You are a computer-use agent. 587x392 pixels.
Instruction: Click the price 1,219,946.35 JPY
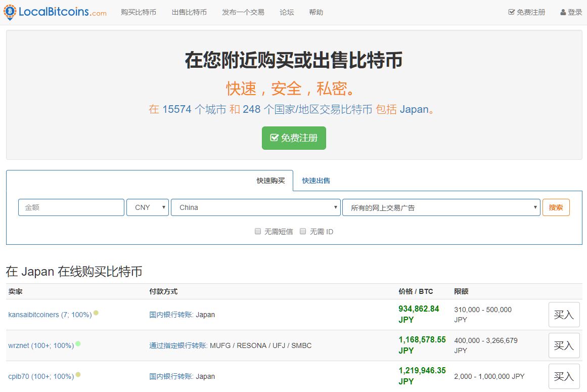[x=422, y=376]
